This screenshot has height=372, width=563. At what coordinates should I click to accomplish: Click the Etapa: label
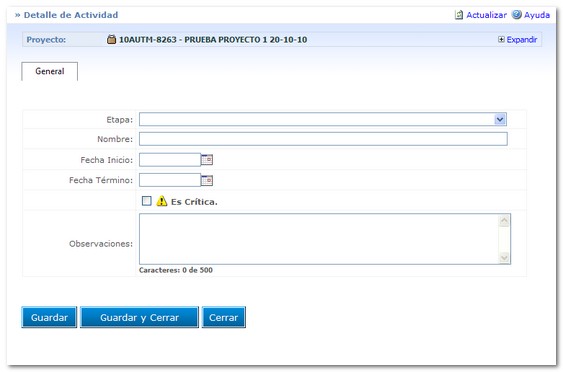tap(119, 120)
